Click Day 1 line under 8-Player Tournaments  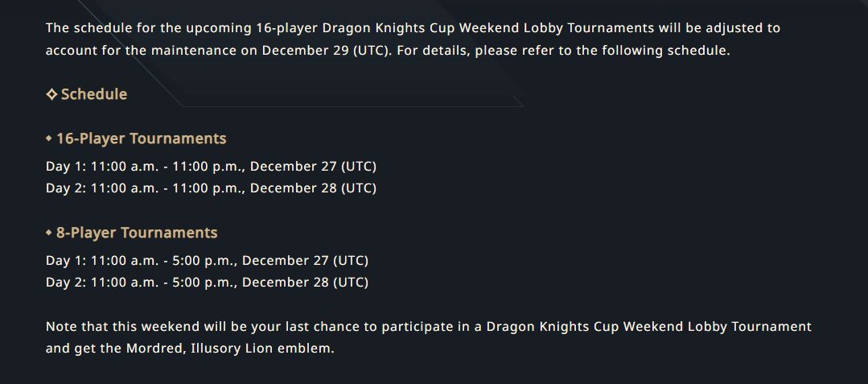[x=207, y=260]
